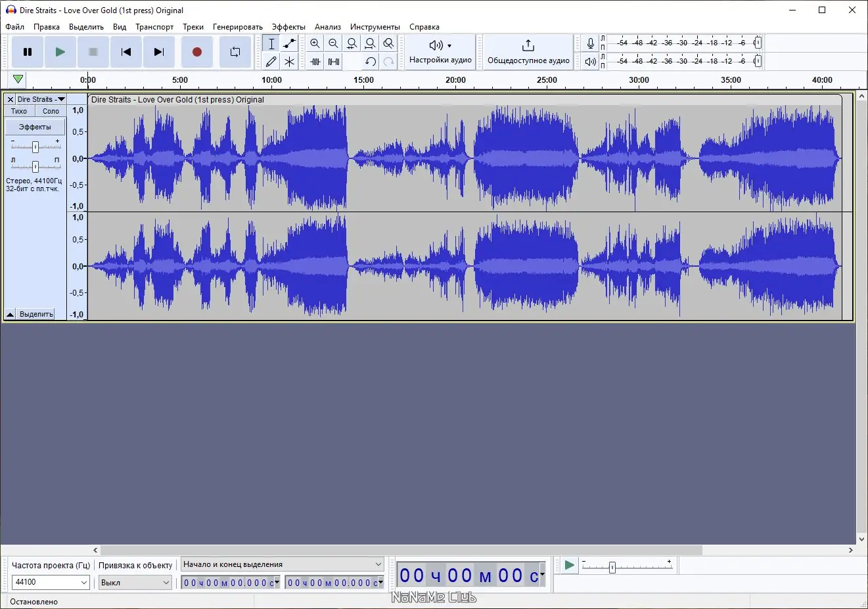868x609 pixels.
Task: Click the speaker playback meter icon
Action: click(x=591, y=61)
